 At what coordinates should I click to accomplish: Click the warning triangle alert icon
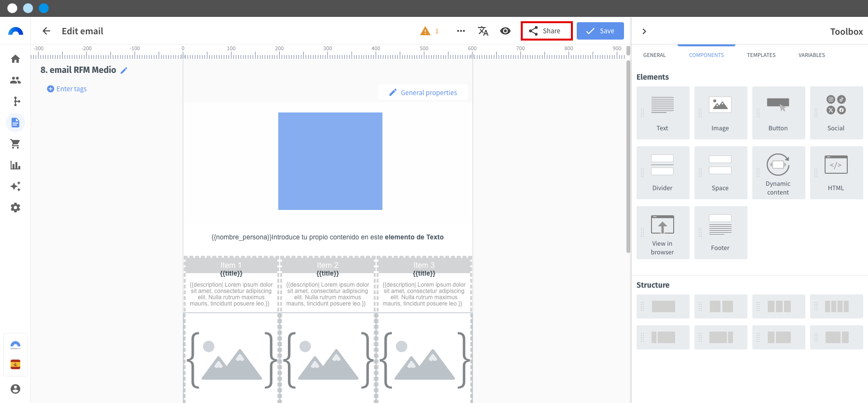pos(425,31)
